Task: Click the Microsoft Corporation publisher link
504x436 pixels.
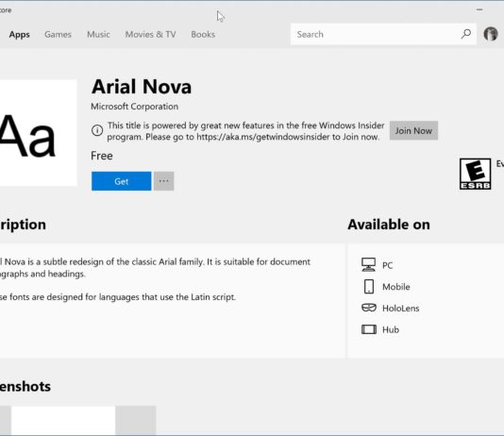Action: pos(134,107)
